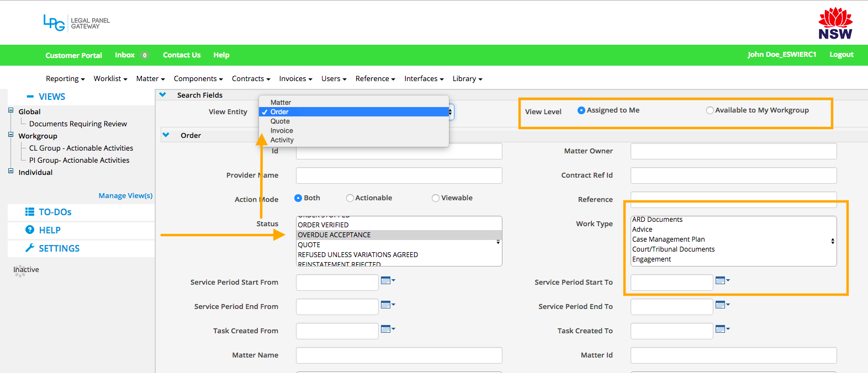Click the HELP question mark icon

tap(30, 230)
